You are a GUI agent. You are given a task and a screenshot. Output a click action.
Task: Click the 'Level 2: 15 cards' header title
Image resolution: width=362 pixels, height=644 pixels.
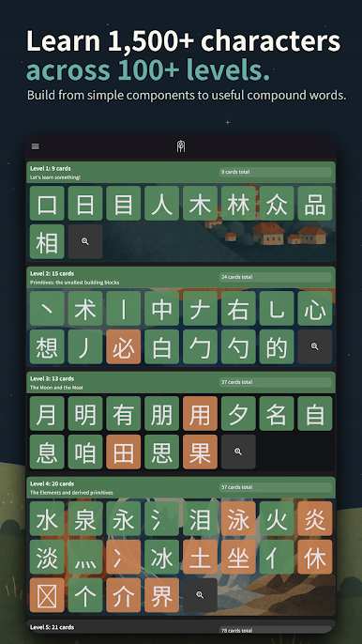coord(53,273)
